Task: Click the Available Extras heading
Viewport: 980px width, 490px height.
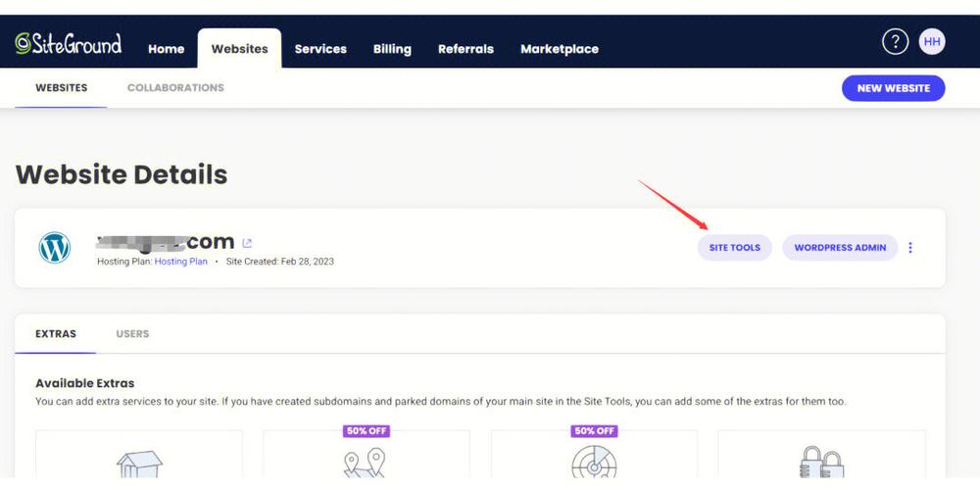Action: [85, 383]
